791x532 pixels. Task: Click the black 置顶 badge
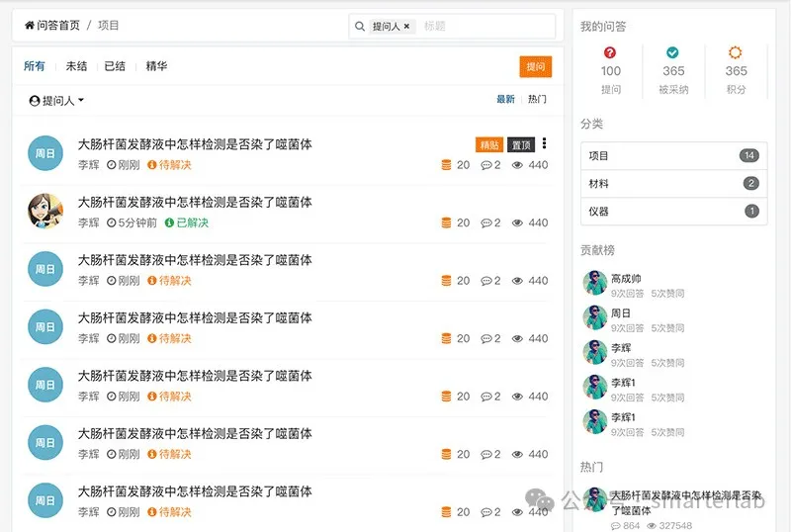tap(521, 144)
